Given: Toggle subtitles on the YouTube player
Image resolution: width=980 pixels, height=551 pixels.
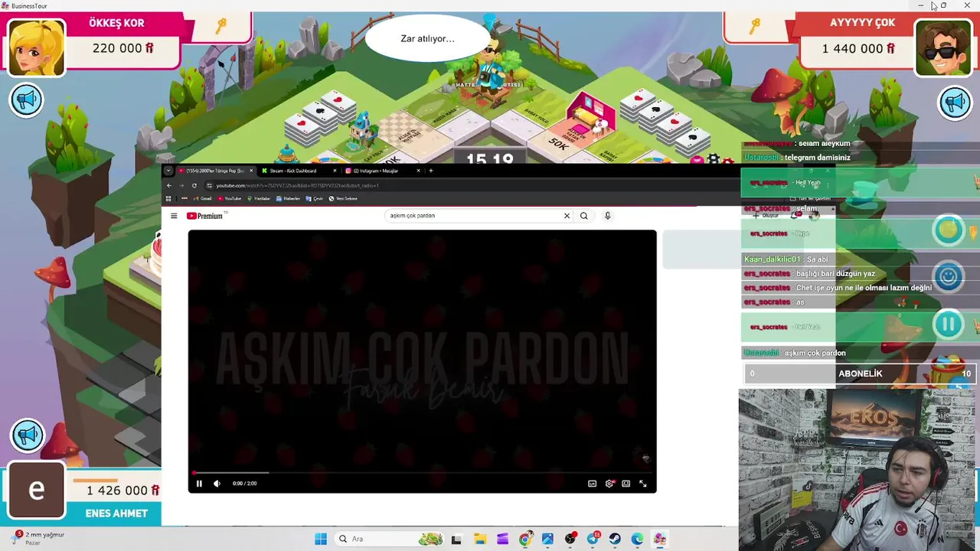Looking at the screenshot, I should [x=592, y=484].
